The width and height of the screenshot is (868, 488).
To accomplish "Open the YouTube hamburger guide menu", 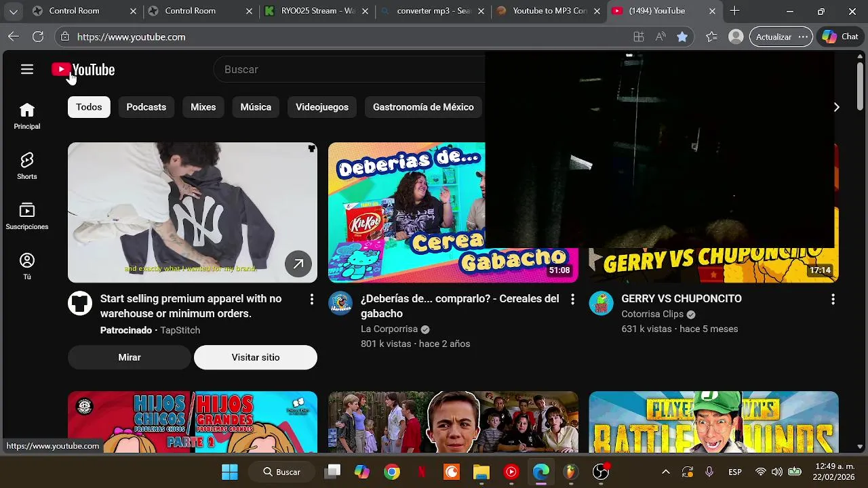I will [27, 69].
